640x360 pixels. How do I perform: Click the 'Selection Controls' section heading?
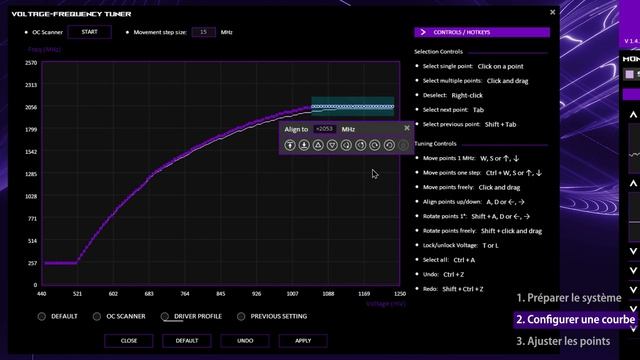[438, 52]
